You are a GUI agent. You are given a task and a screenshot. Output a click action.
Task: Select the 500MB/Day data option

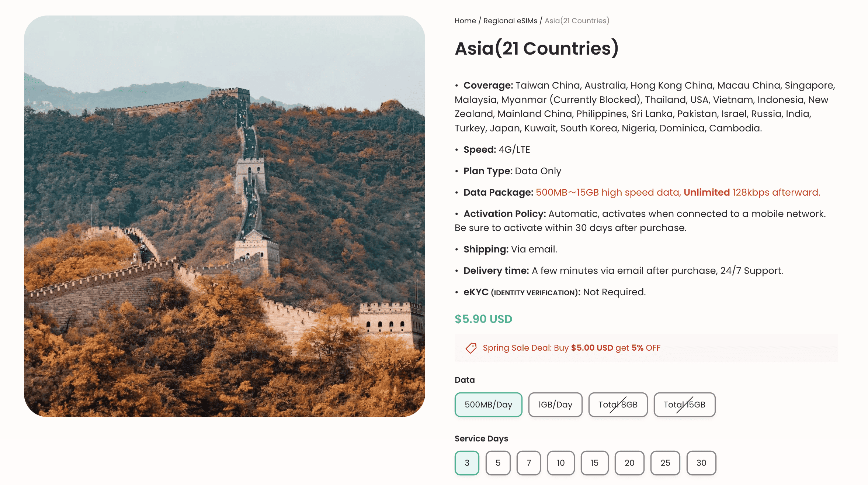click(488, 405)
